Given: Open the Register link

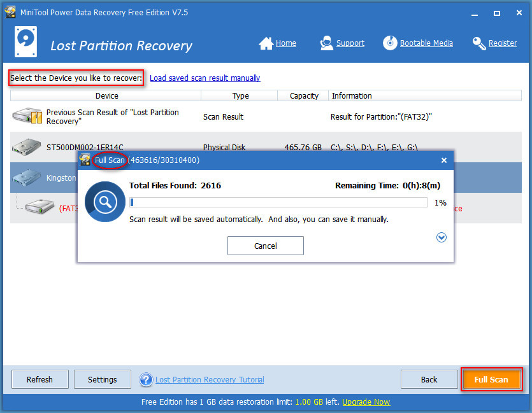Looking at the screenshot, I should point(503,43).
